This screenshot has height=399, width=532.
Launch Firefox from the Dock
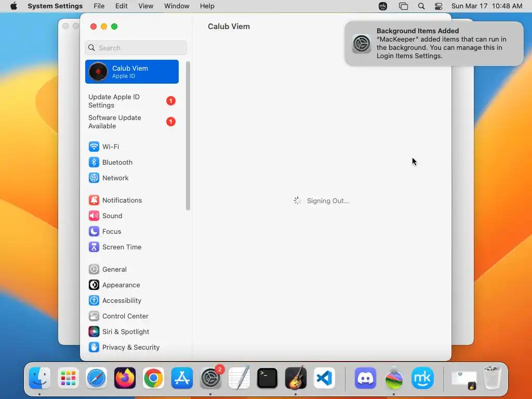click(125, 378)
